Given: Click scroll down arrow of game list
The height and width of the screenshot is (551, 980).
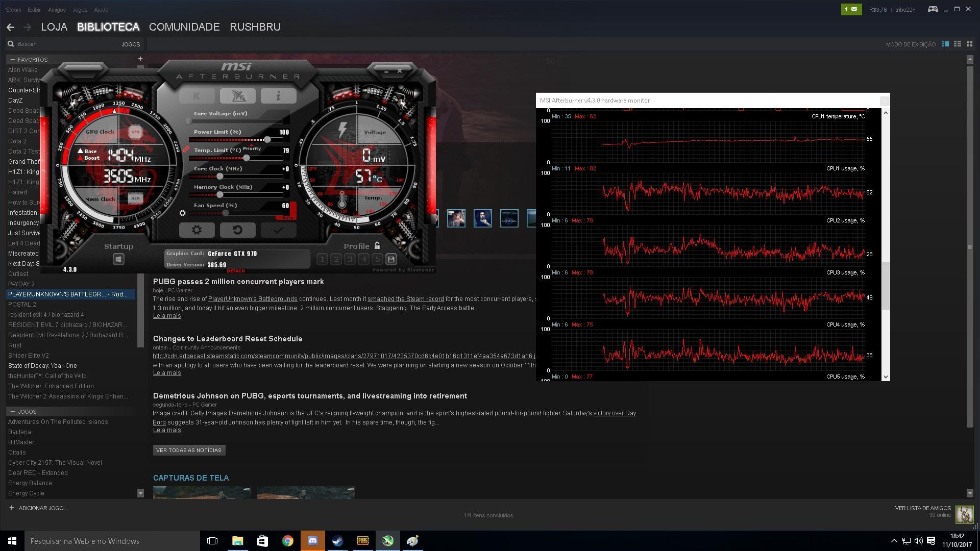Looking at the screenshot, I should point(140,493).
